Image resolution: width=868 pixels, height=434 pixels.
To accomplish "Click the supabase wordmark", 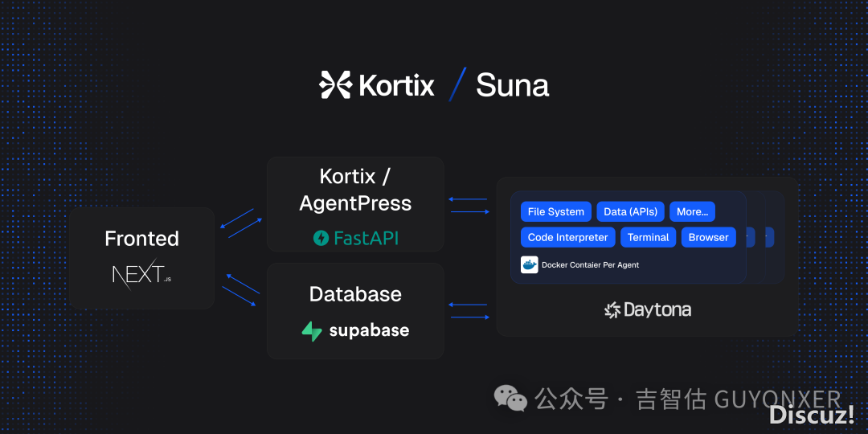I will [369, 331].
